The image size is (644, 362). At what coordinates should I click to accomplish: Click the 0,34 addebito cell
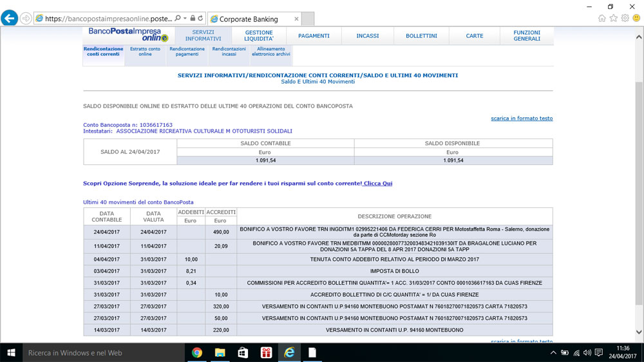[191, 283]
